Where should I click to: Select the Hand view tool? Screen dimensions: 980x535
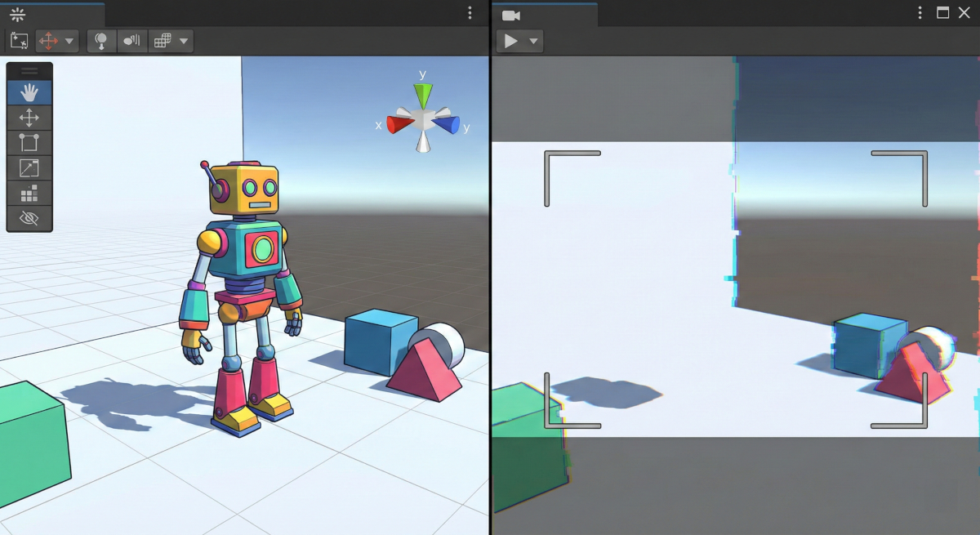(29, 92)
